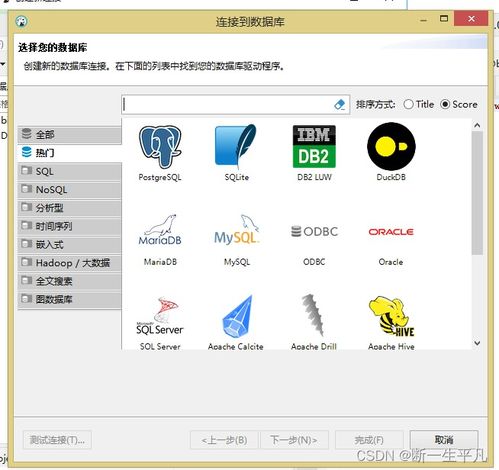Open the 图数据库 category
Image resolution: width=499 pixels, height=470 pixels.
tap(70, 299)
